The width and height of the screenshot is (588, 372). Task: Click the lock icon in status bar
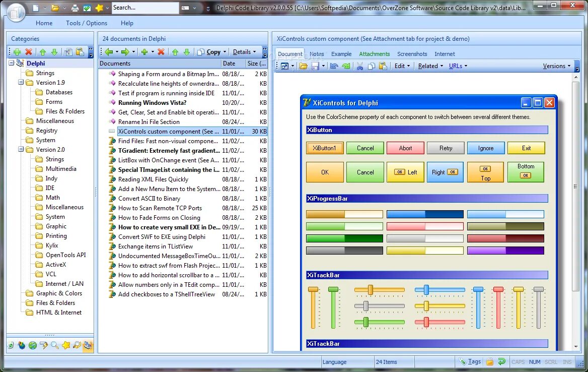coord(490,361)
